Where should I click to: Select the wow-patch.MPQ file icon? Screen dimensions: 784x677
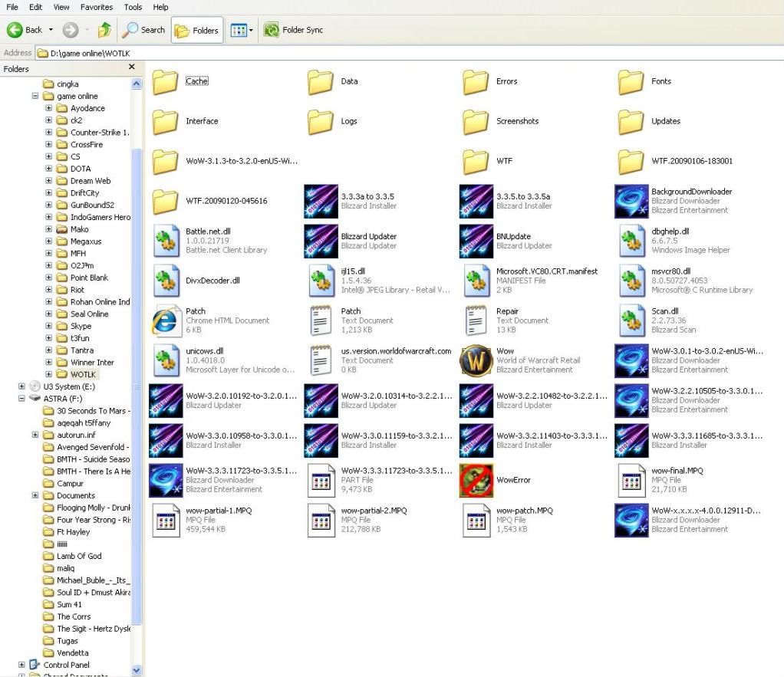[476, 520]
